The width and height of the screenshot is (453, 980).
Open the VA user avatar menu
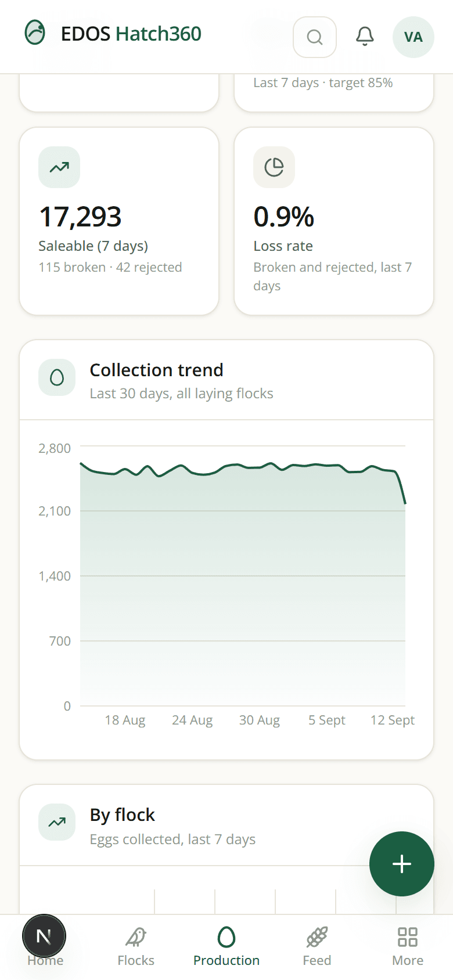tap(414, 37)
